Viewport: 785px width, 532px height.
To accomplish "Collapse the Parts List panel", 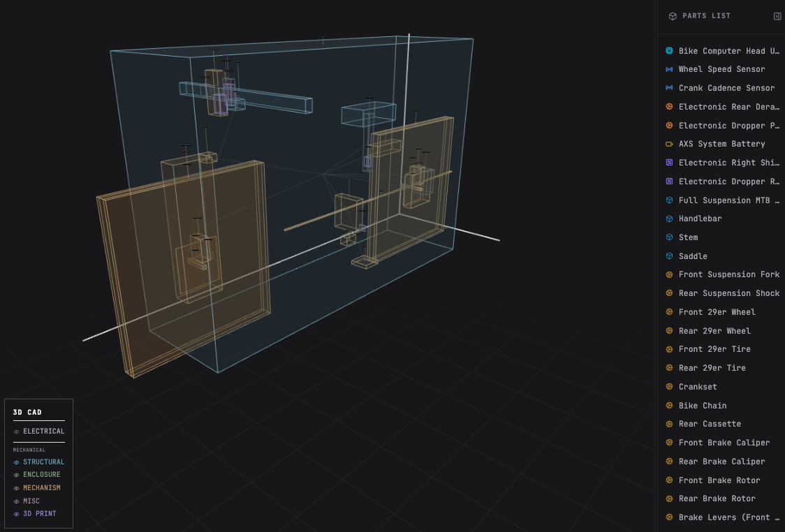I will tap(777, 16).
